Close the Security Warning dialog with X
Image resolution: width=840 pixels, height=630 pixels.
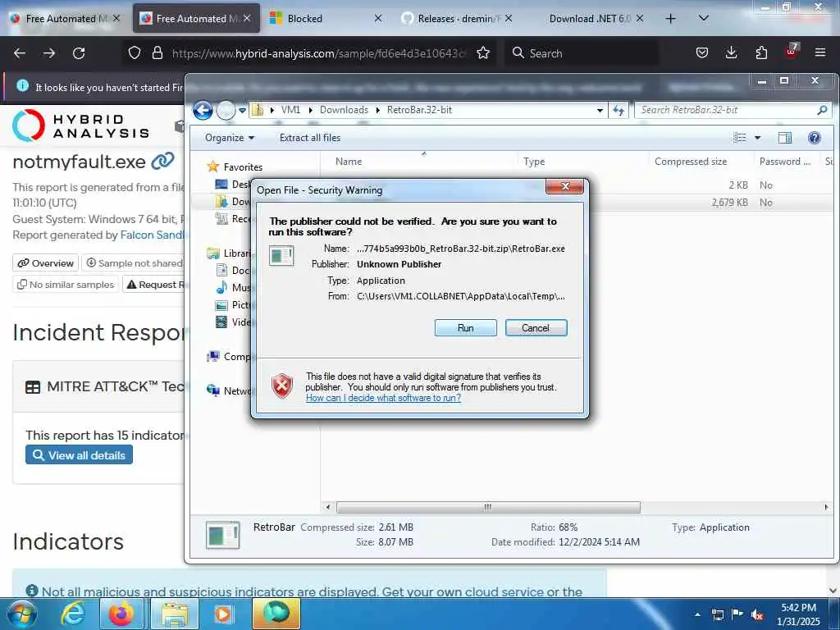[564, 186]
